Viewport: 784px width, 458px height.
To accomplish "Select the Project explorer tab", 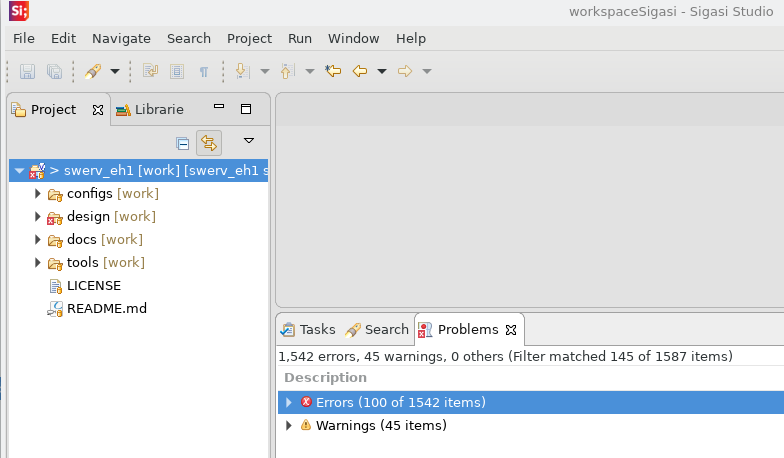I will (x=53, y=110).
